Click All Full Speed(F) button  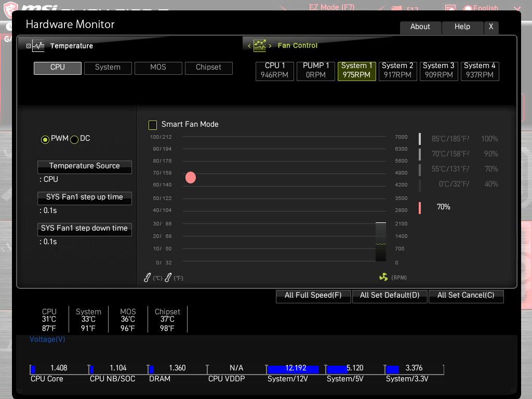(313, 296)
